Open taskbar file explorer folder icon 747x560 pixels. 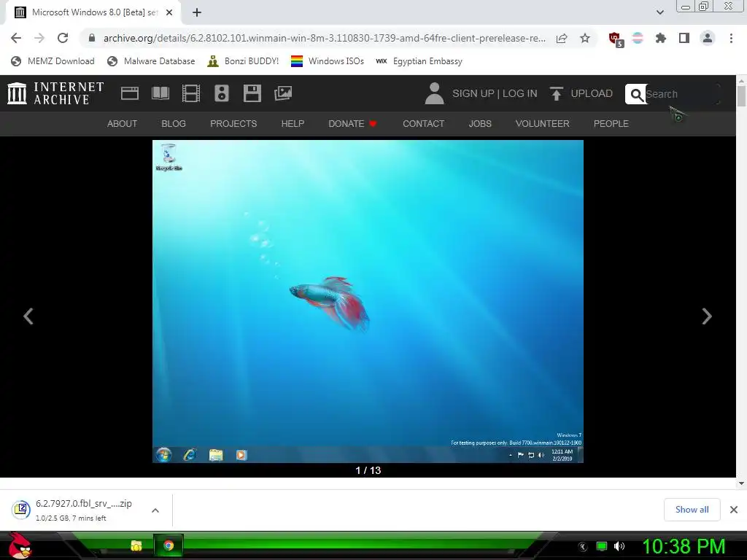pos(136,545)
